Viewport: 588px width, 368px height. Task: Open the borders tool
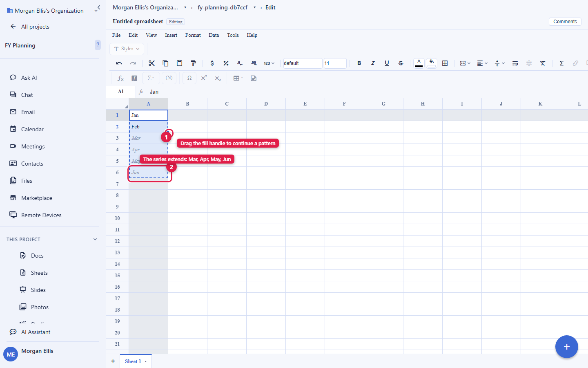coord(445,63)
